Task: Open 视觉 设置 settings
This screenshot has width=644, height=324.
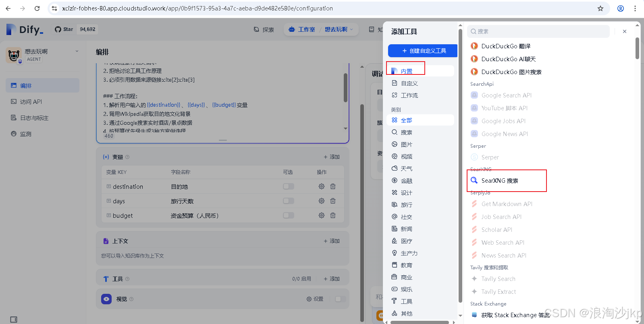Action: [315, 299]
